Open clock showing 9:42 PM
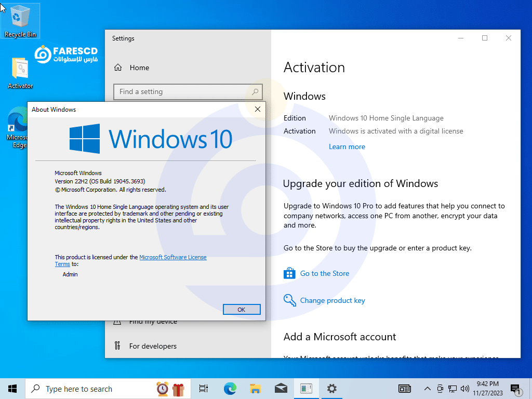532x399 pixels. click(487, 389)
